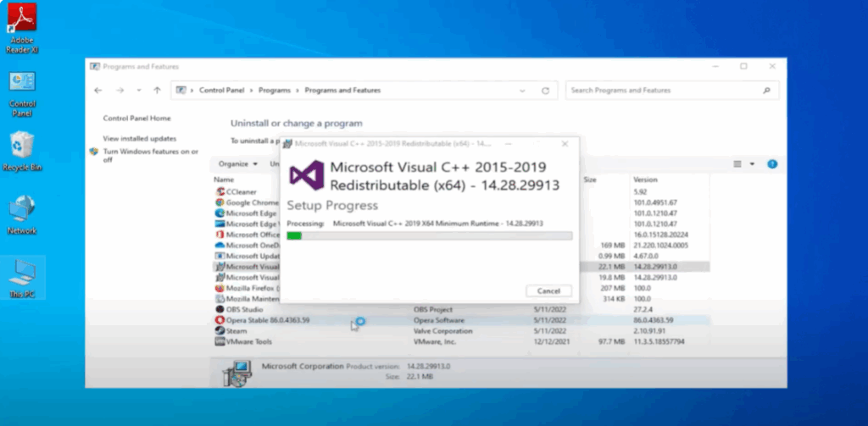
Task: Select the Steam row name
Action: pos(236,331)
